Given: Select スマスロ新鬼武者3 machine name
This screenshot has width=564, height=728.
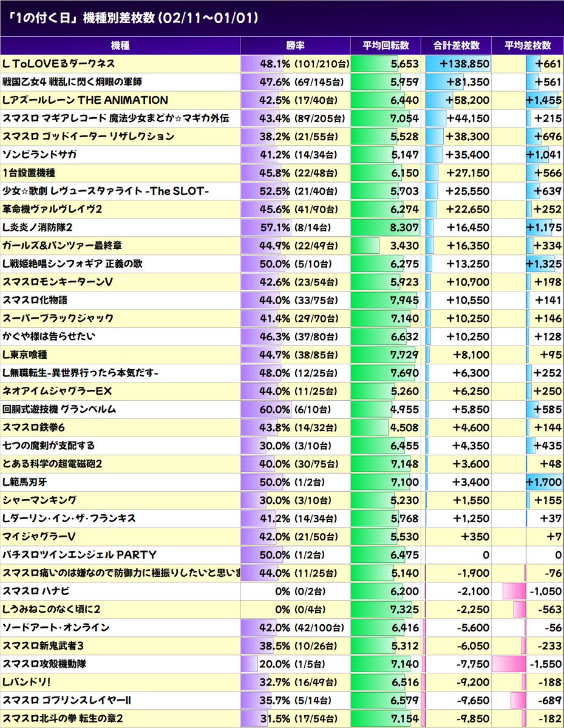Looking at the screenshot, I should pos(42,646).
